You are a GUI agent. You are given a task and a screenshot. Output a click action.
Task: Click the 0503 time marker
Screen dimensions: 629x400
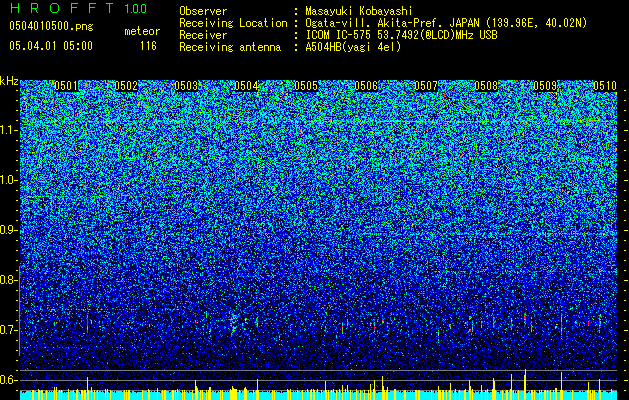coord(186,86)
